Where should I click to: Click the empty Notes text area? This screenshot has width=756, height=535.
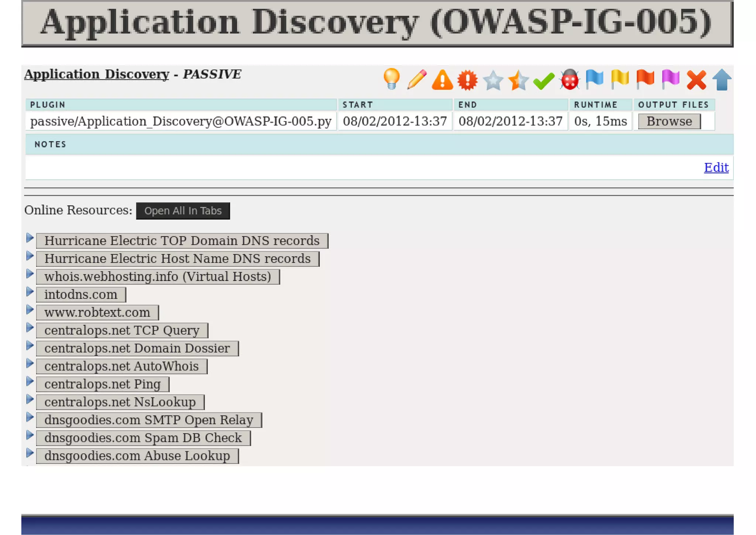[x=362, y=167]
